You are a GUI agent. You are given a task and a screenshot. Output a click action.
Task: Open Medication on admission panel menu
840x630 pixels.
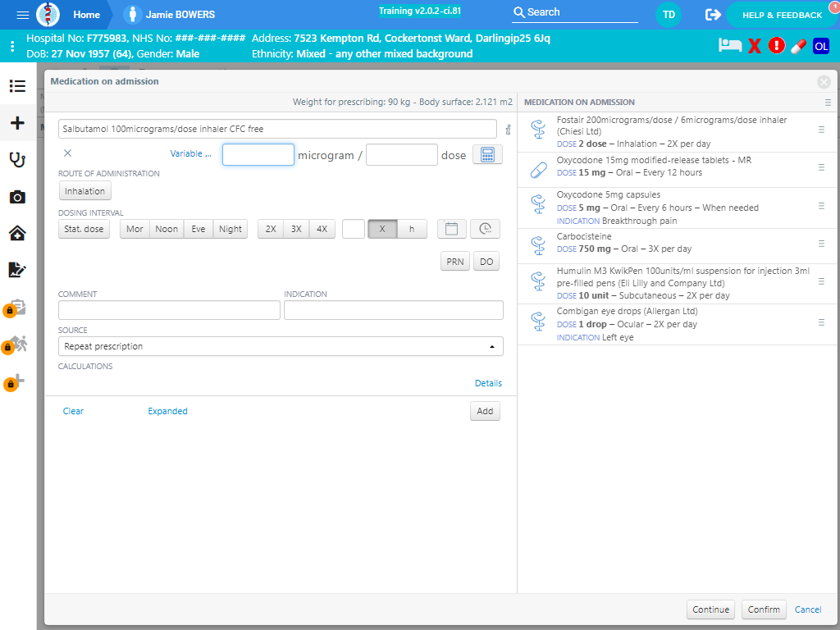coord(828,103)
